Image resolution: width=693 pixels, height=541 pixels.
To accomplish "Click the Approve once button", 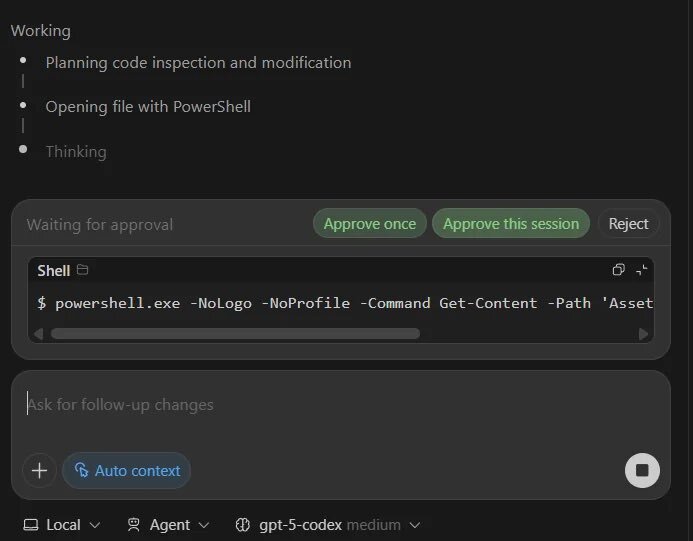I will 369,224.
